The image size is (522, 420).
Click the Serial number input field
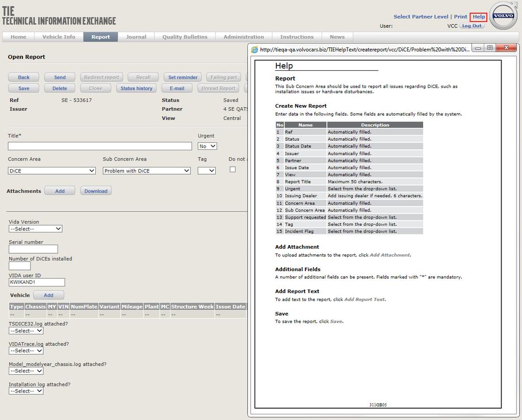click(x=33, y=249)
